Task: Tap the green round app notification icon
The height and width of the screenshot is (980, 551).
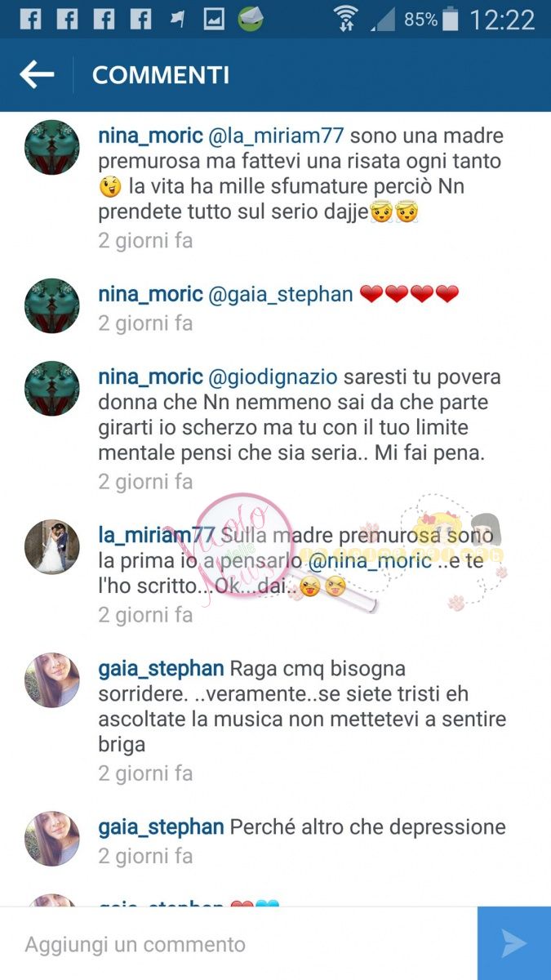Action: pyautogui.click(x=251, y=19)
